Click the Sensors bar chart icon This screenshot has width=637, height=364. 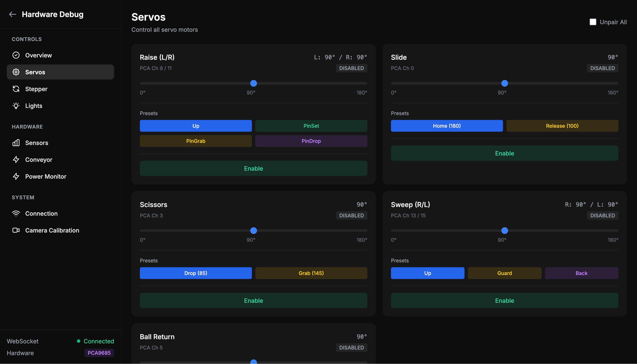tap(16, 143)
